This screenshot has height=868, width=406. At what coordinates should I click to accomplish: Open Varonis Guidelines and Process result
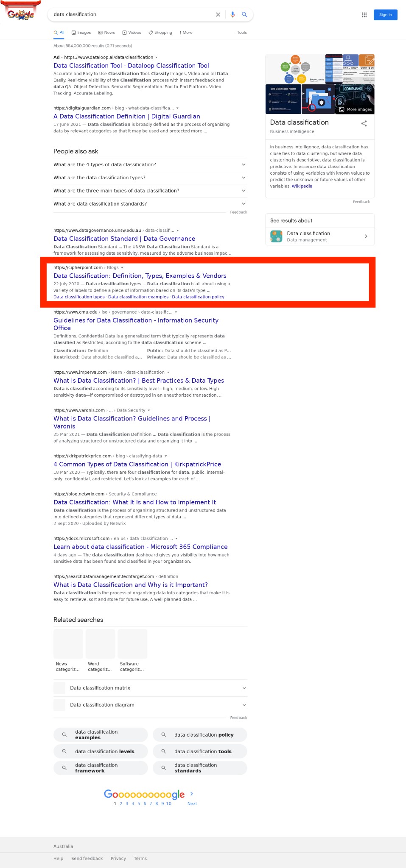[x=132, y=423]
